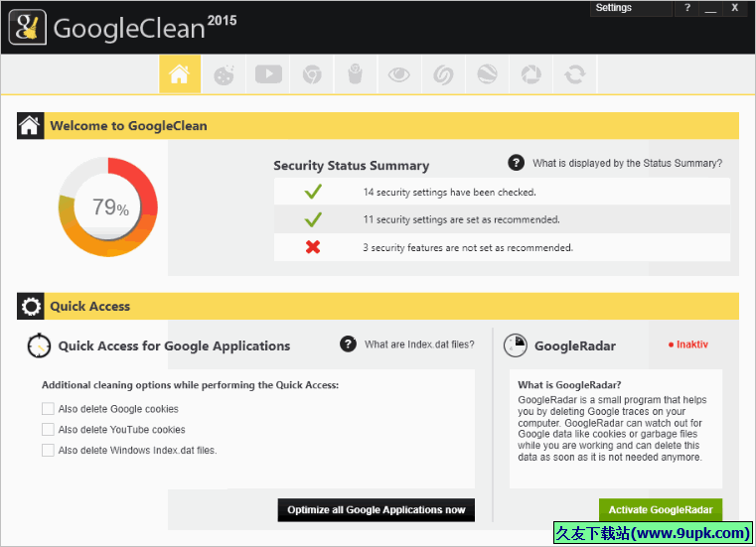The height and width of the screenshot is (547, 756).
Task: Click the Quick Access stopwatch icon
Action: [x=39, y=345]
